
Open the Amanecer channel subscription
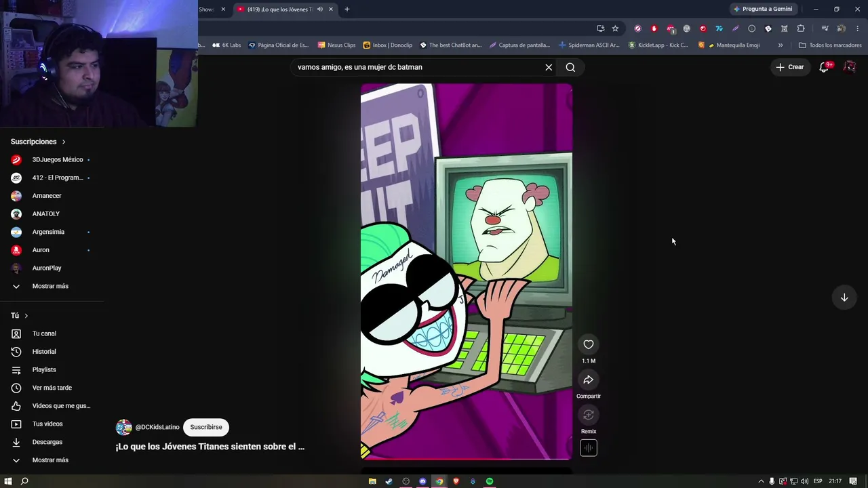pyautogui.click(x=52, y=196)
